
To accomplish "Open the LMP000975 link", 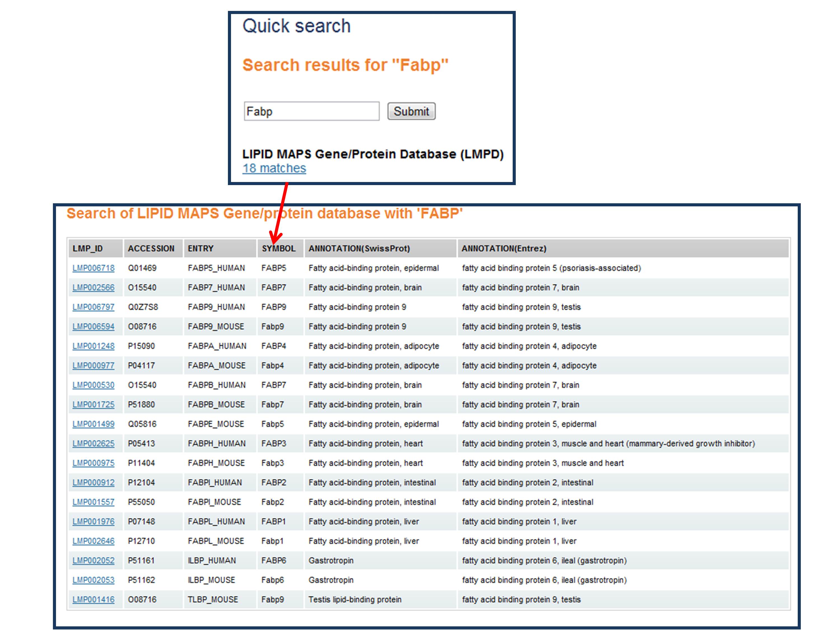I will click(94, 463).
